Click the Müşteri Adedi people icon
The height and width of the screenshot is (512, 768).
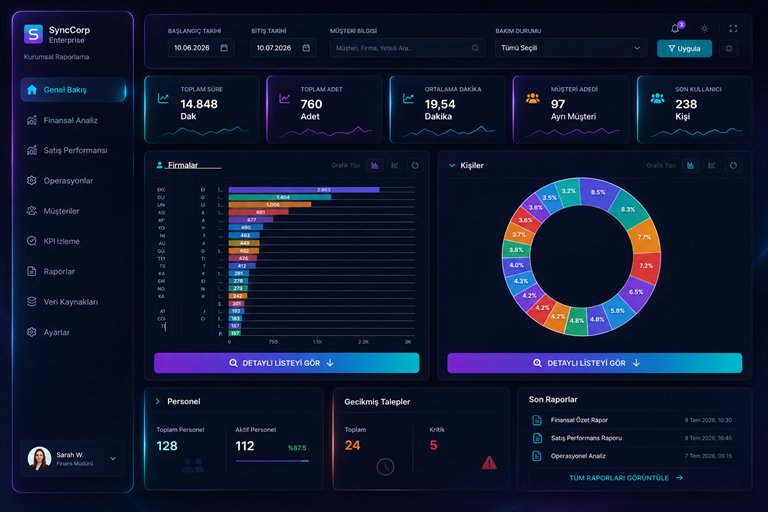pyautogui.click(x=532, y=98)
